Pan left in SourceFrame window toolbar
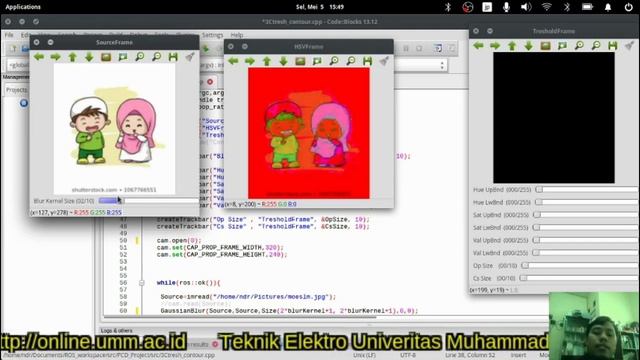 click(x=39, y=57)
